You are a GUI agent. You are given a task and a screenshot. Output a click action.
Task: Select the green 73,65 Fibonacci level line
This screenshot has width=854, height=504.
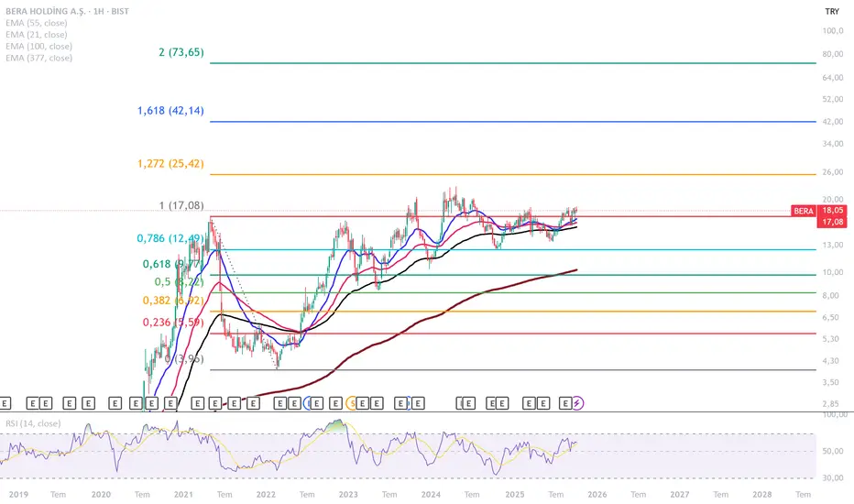click(512, 63)
